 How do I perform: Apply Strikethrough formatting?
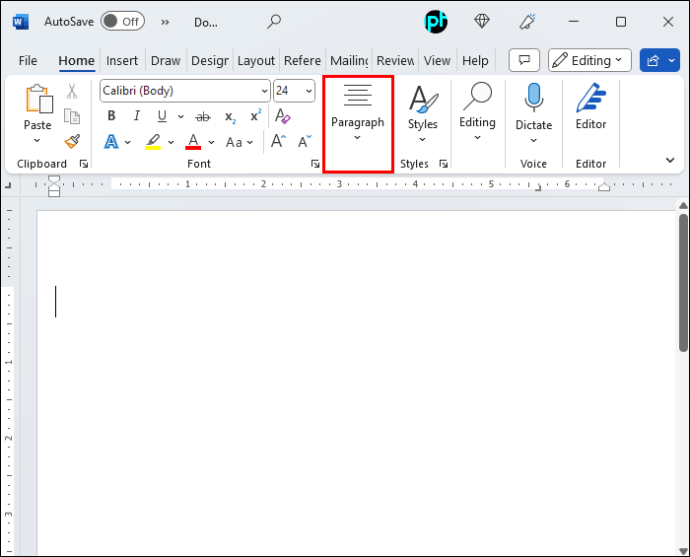[203, 117]
